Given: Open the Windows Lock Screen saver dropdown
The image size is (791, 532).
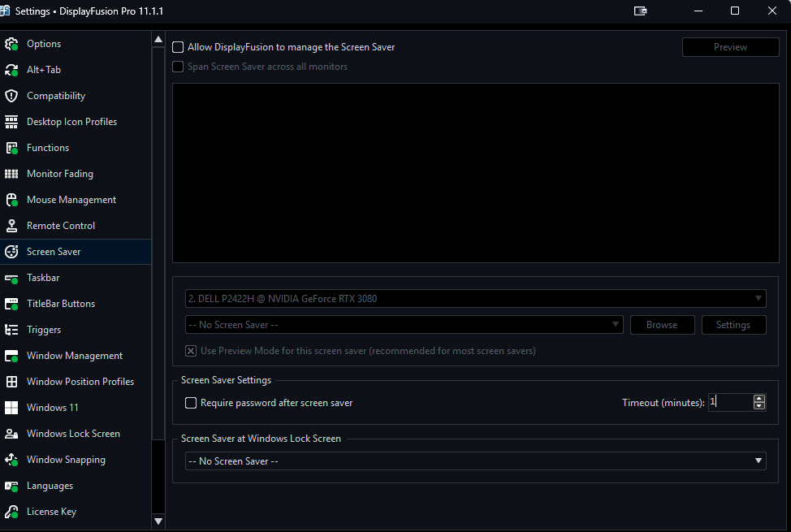Looking at the screenshot, I should (x=475, y=461).
